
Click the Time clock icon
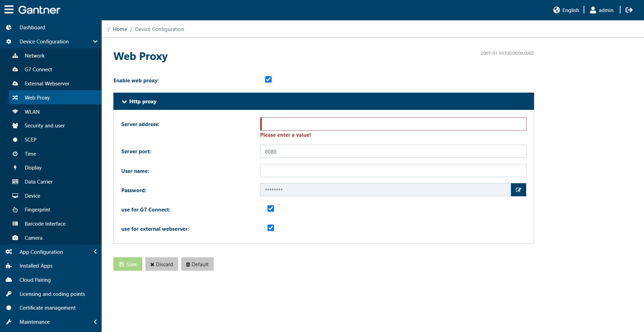[x=15, y=154]
